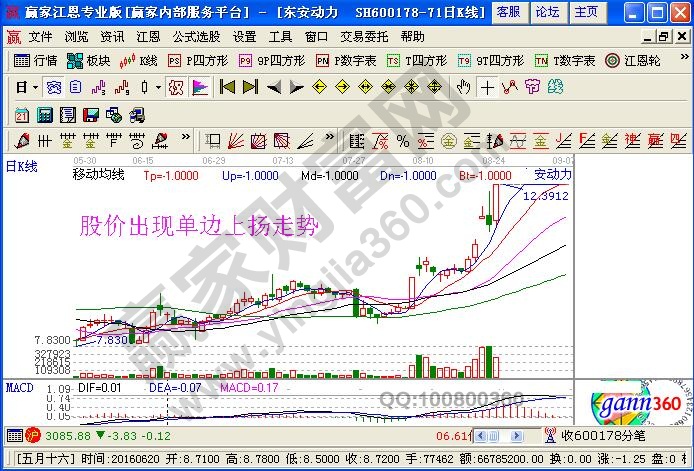Expand the top toolbar overflow chevron

coord(684,57)
